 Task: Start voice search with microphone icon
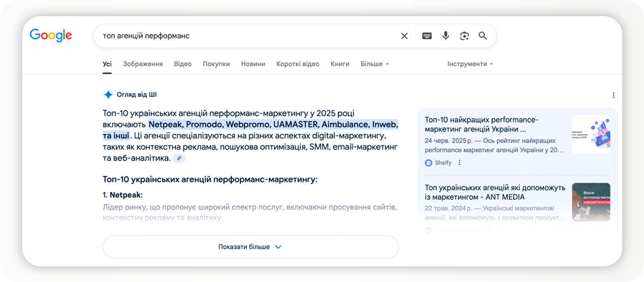[x=446, y=36]
